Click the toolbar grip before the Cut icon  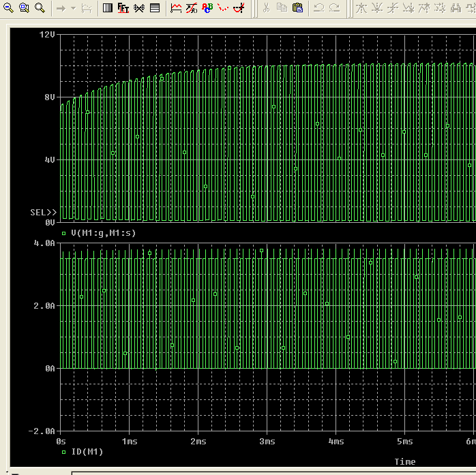click(x=255, y=8)
